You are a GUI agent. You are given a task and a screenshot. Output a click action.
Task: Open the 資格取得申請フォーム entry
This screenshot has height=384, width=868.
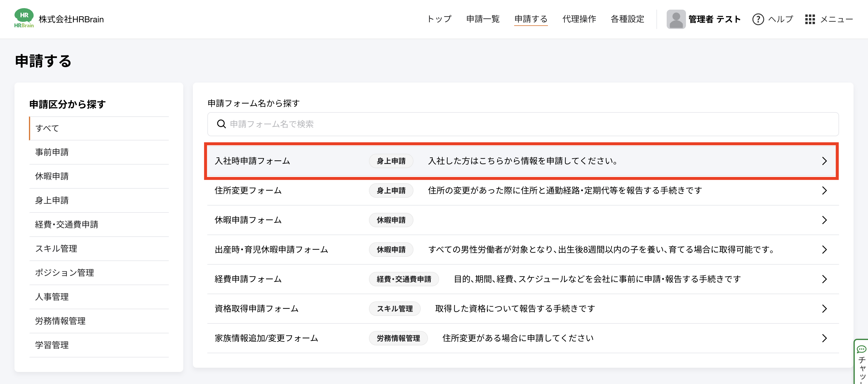point(256,309)
